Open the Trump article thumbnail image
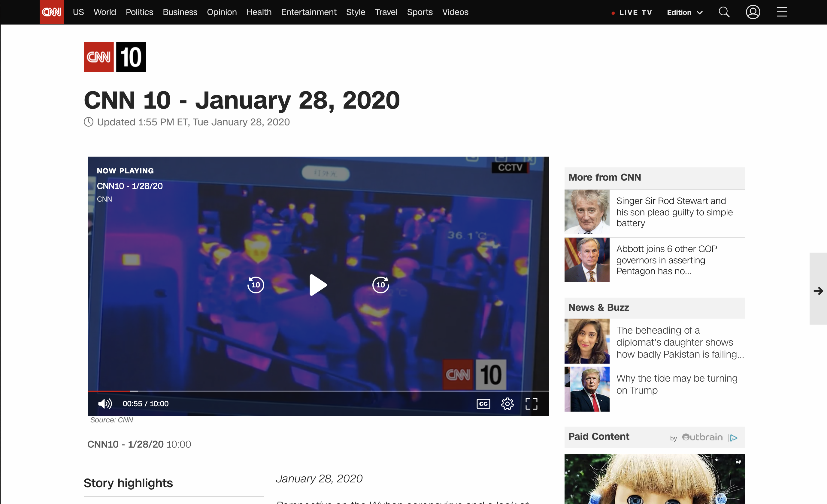 (x=586, y=388)
